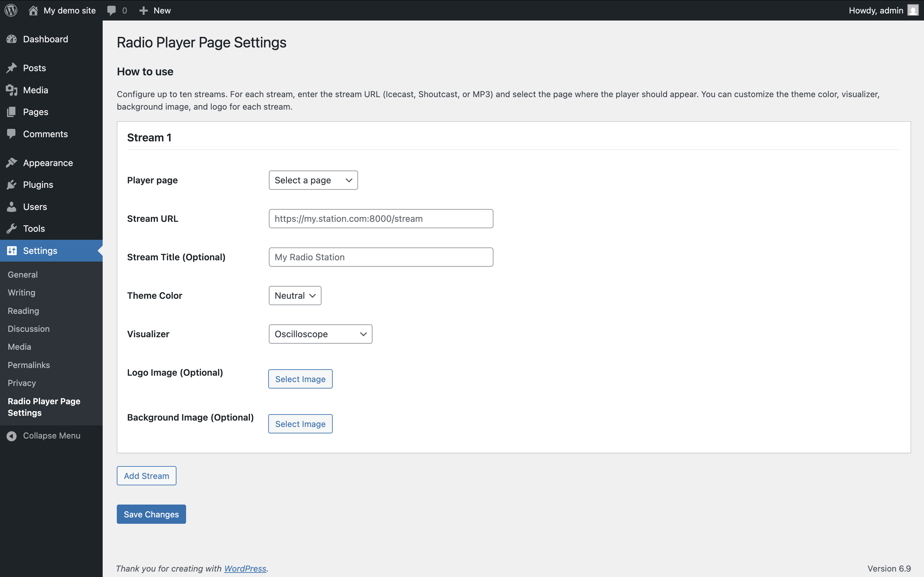
Task: Click the Users icon in the sidebar
Action: click(x=12, y=206)
